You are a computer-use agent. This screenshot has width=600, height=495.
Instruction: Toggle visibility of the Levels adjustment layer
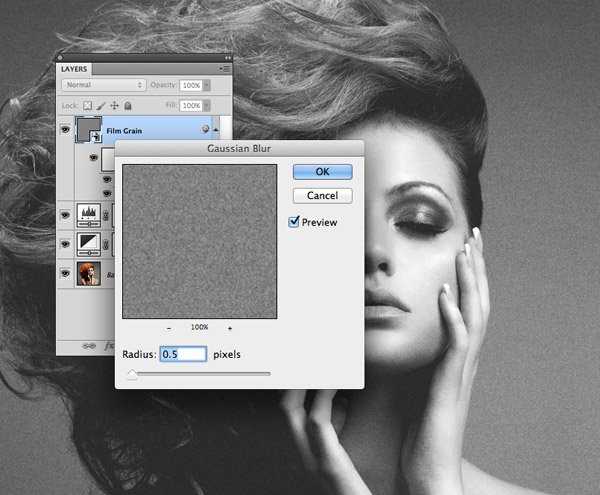(66, 214)
